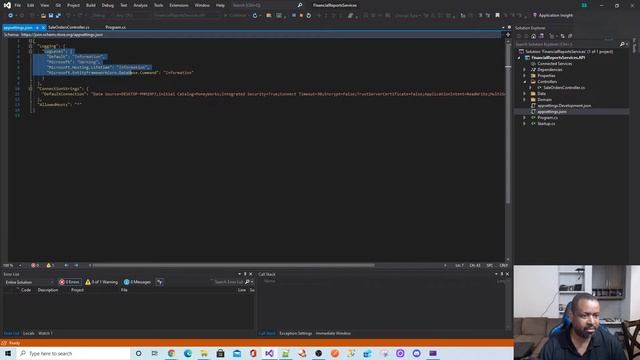640x360 pixels.
Task: Click the editor split window handle
Action: (x=508, y=35)
